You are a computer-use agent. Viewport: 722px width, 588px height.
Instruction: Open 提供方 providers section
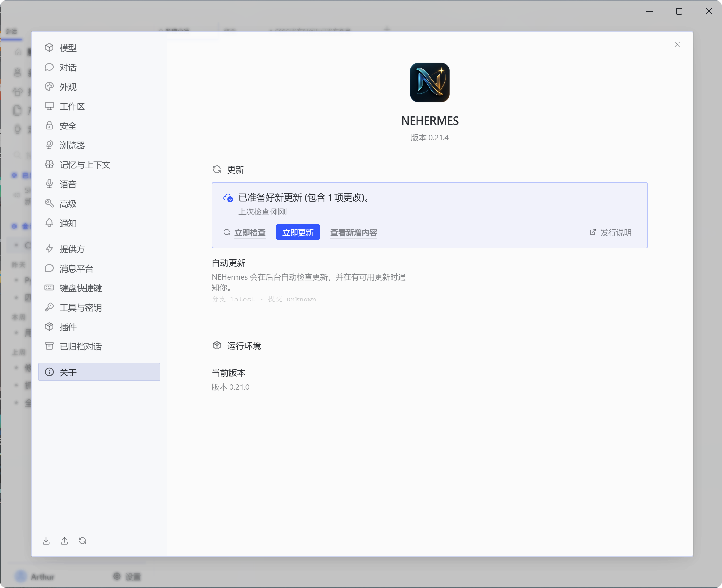(x=99, y=249)
